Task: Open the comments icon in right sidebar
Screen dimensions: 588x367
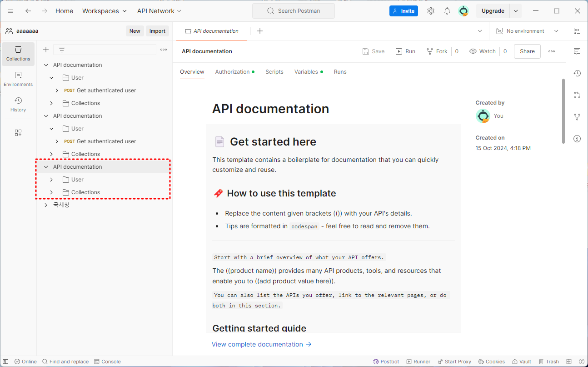Action: point(577,51)
